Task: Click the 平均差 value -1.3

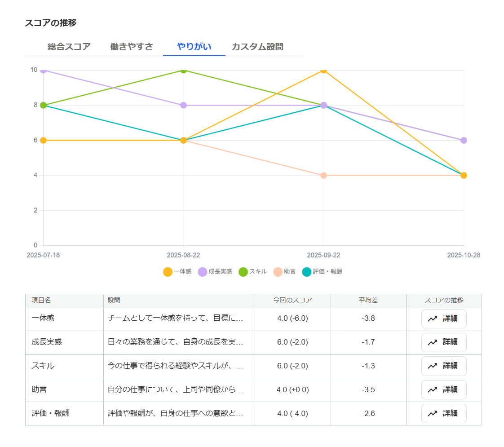Action: [x=368, y=366]
